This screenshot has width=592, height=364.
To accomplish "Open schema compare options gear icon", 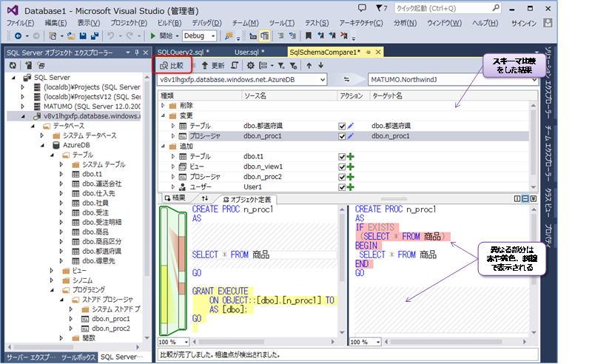I will click(x=250, y=65).
